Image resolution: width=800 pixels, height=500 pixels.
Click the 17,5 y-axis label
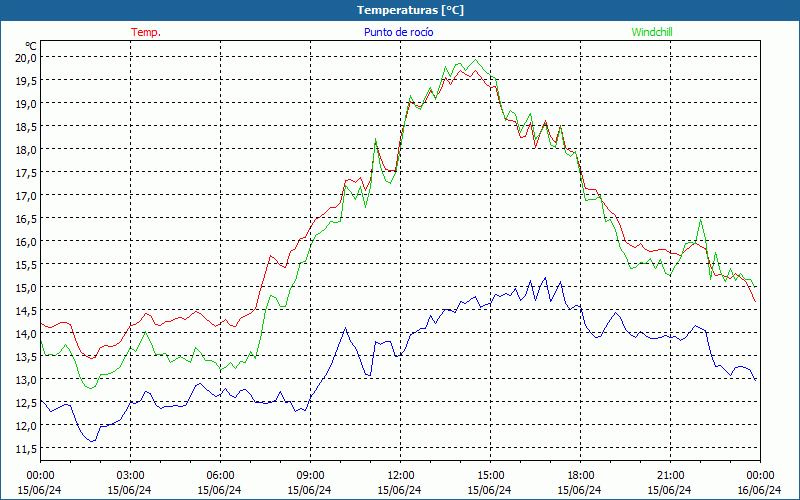[26, 172]
